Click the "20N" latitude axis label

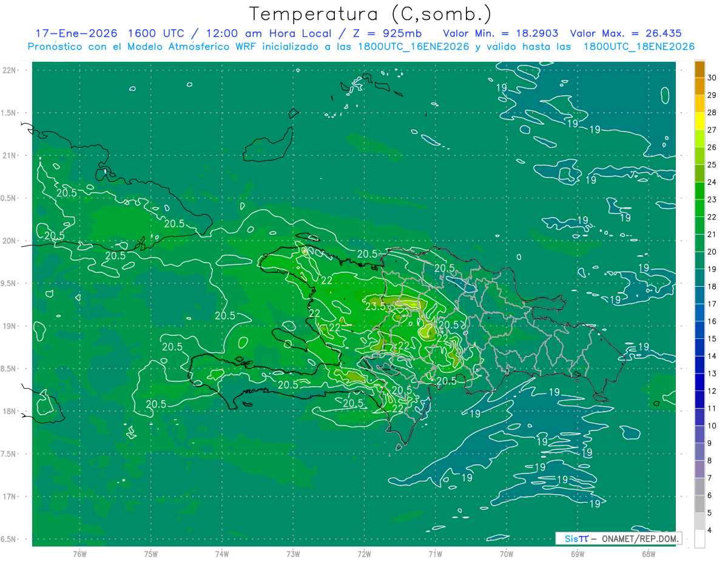(x=10, y=241)
